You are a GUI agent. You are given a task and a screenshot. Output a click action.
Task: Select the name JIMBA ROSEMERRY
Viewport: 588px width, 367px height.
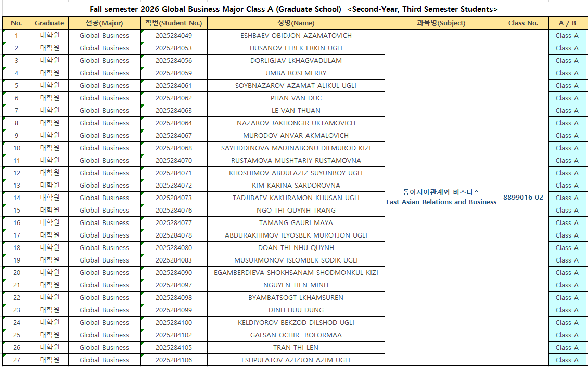pos(296,73)
